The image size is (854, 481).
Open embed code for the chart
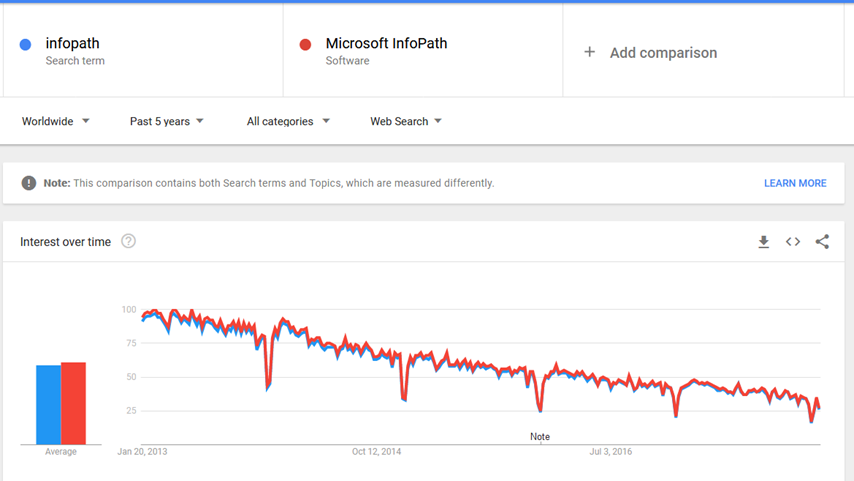click(793, 242)
